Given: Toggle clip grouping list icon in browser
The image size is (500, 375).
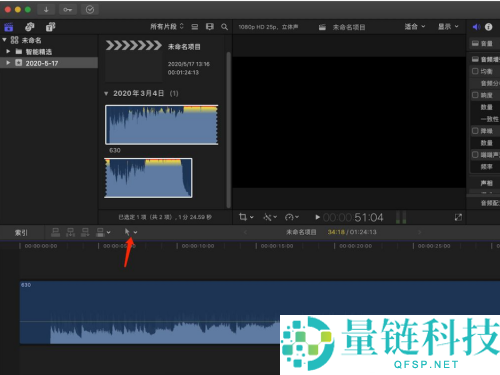Looking at the screenshot, I should (x=195, y=27).
